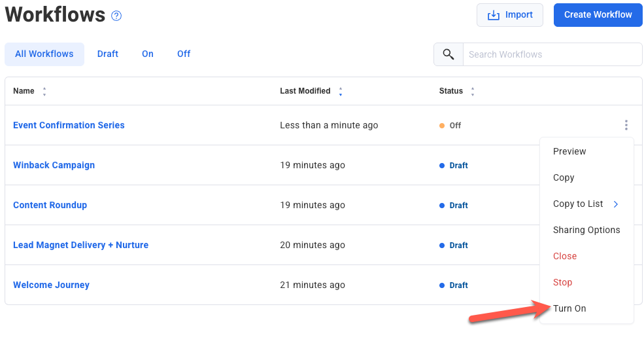Select Stop in the context menu
The image size is (644, 345).
click(x=562, y=282)
